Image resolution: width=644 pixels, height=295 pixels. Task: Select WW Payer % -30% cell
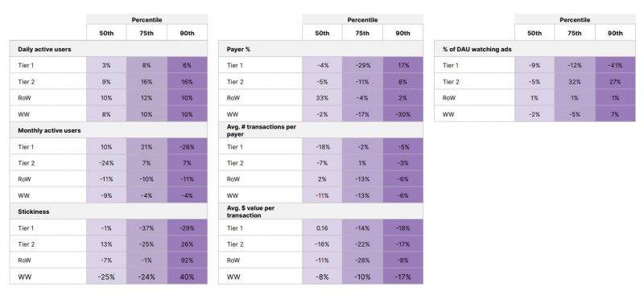tap(403, 114)
